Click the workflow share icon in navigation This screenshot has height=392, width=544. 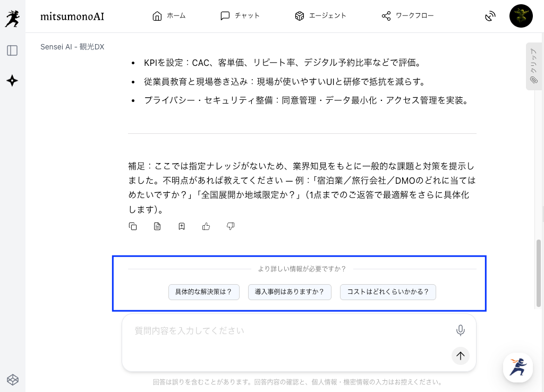tap(386, 16)
